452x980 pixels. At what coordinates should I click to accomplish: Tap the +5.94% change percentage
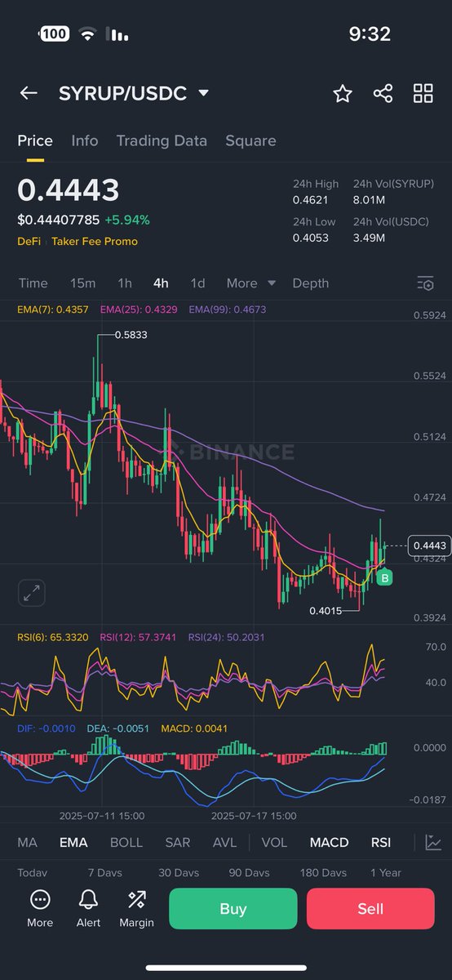pos(126,220)
